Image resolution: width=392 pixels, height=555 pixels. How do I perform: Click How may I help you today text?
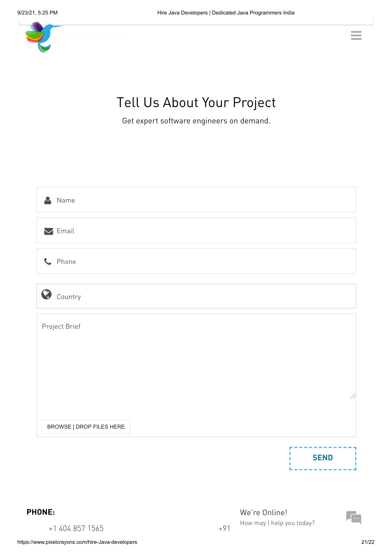278,523
